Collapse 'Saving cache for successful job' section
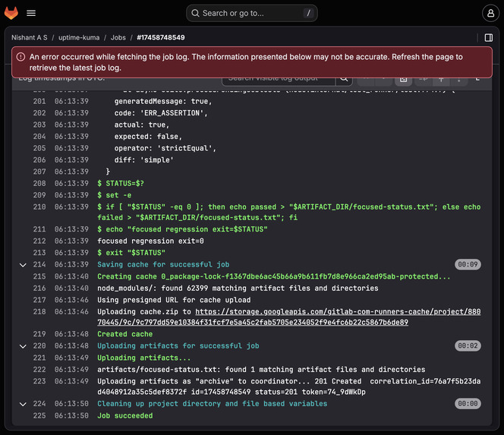Viewport: 504px width, 435px height. pos(23,265)
